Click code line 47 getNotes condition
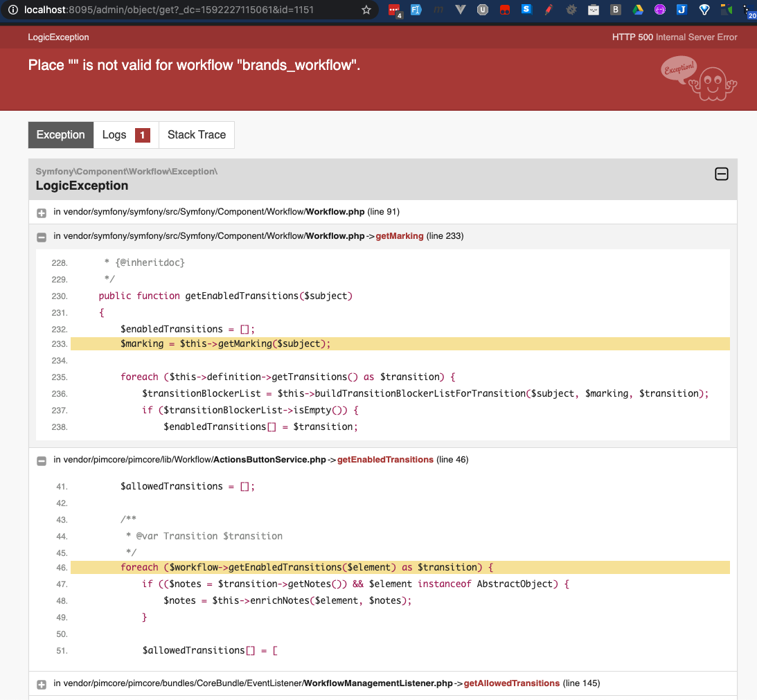This screenshot has width=757, height=700. [355, 584]
